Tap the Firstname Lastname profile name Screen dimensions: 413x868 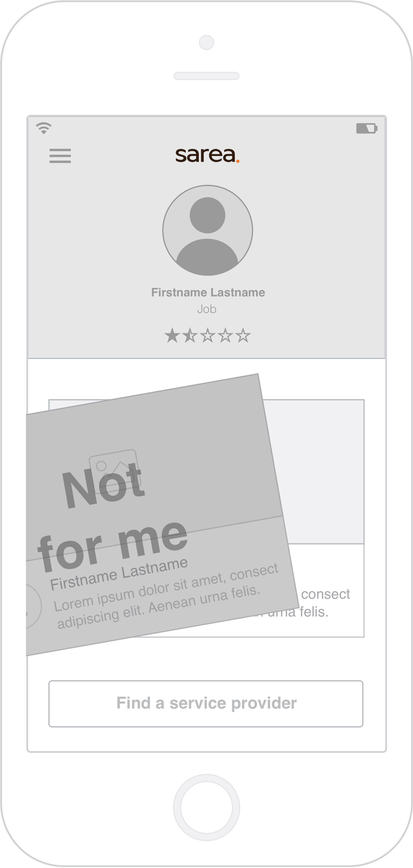pos(208,292)
